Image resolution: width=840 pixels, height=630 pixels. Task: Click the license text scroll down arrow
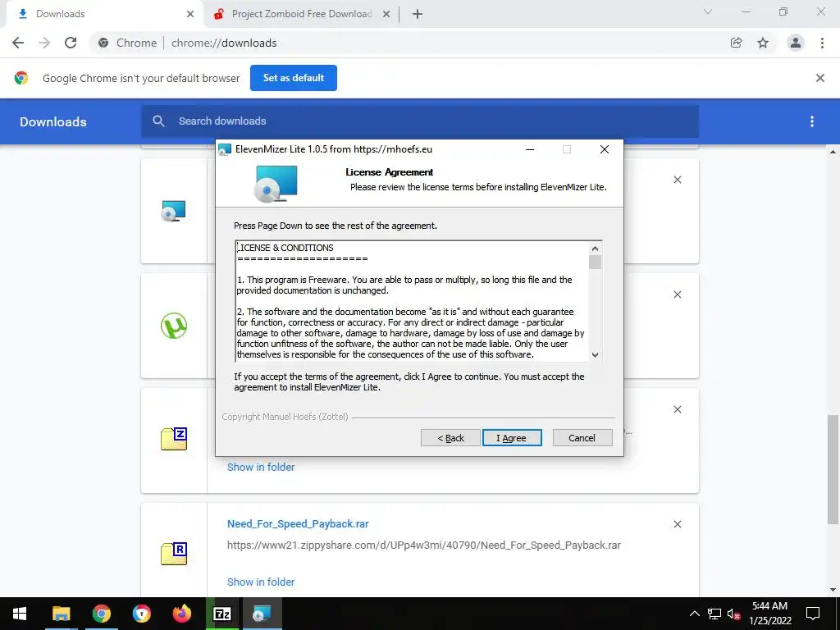click(x=595, y=354)
